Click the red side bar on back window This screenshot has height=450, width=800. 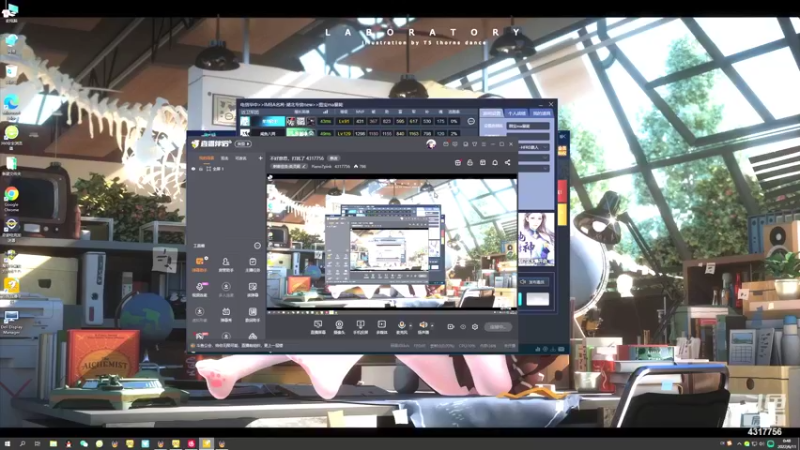562,191
